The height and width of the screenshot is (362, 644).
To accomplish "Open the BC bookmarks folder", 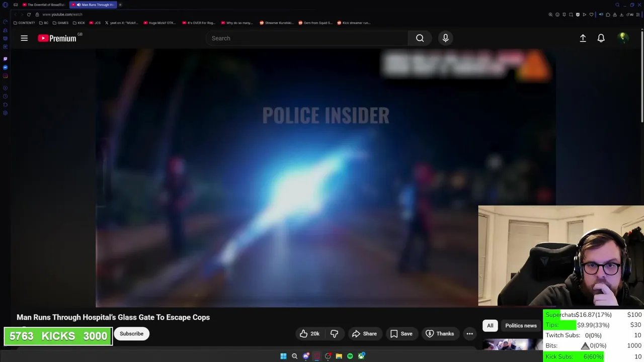I will click(44, 23).
